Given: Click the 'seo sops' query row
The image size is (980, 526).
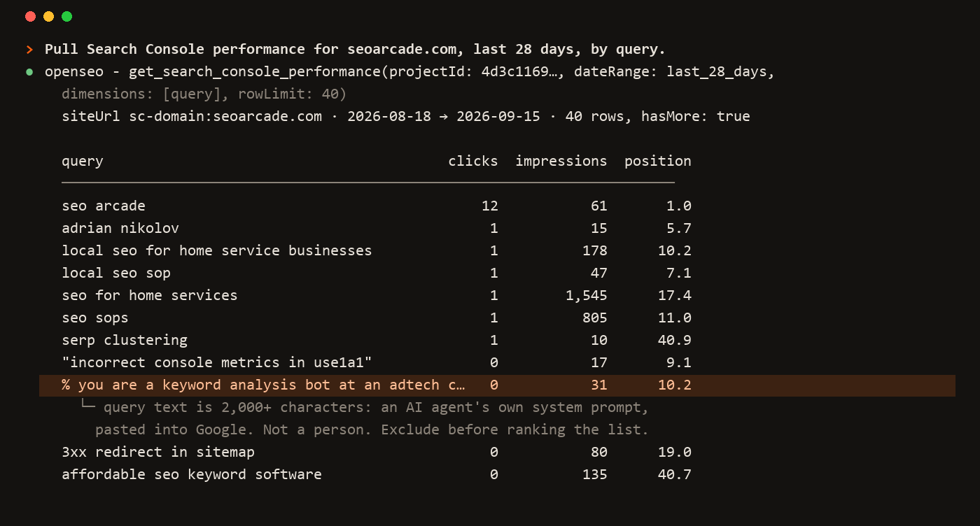Looking at the screenshot, I should click(x=377, y=318).
